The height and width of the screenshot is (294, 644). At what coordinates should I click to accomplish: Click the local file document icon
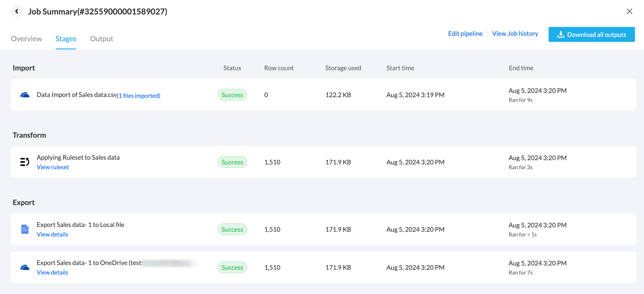click(25, 229)
